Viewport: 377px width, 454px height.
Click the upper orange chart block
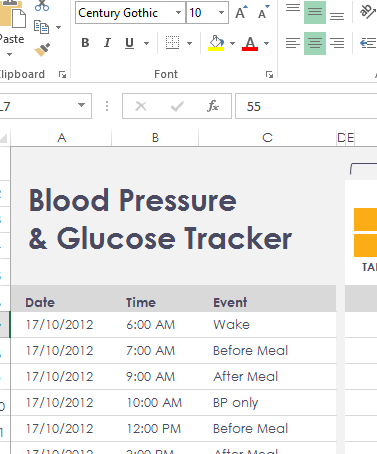pos(365,219)
